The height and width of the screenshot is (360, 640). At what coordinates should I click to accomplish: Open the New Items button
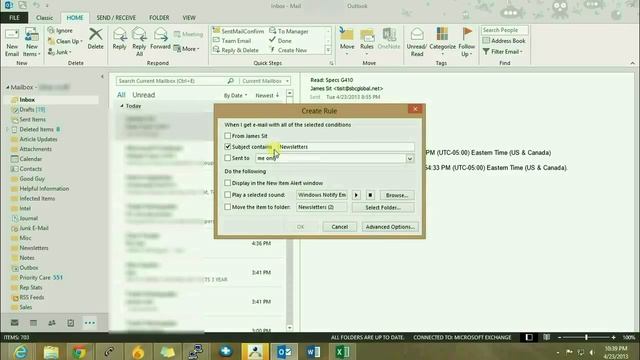coord(31,42)
